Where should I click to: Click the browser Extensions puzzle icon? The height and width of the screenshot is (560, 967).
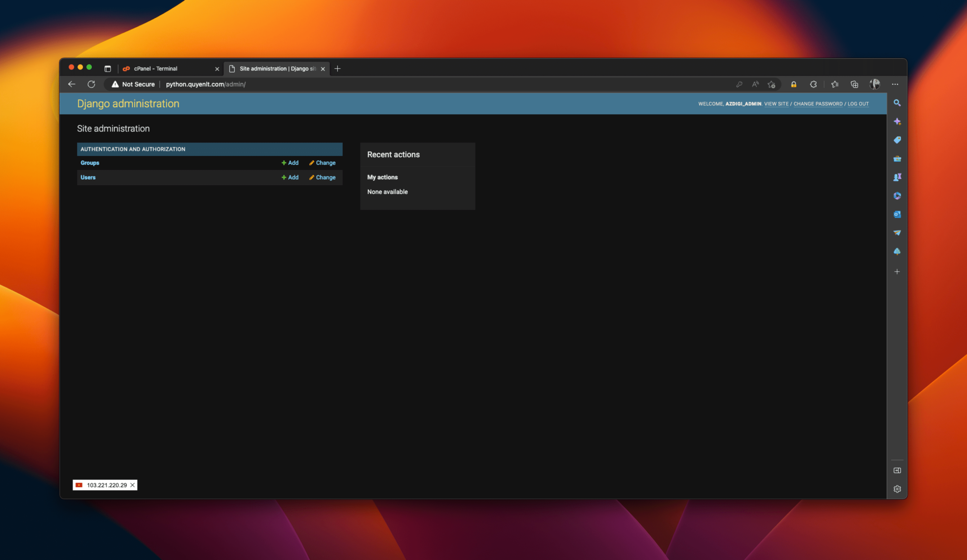[813, 84]
